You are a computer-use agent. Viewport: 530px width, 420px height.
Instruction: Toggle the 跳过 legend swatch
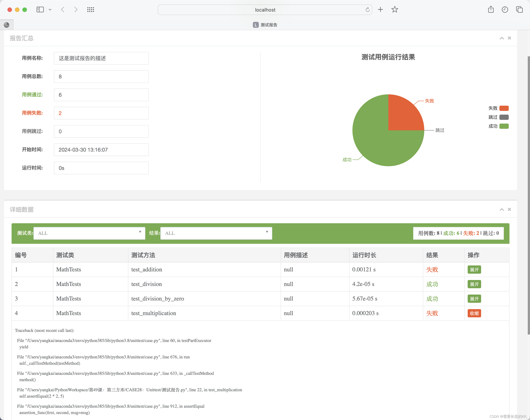[504, 117]
